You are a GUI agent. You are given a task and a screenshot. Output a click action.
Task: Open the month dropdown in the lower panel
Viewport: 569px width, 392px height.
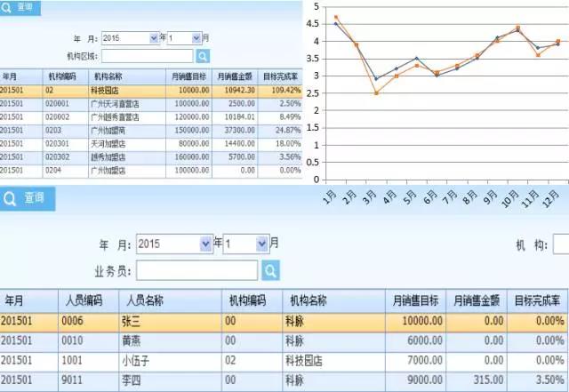pos(261,244)
